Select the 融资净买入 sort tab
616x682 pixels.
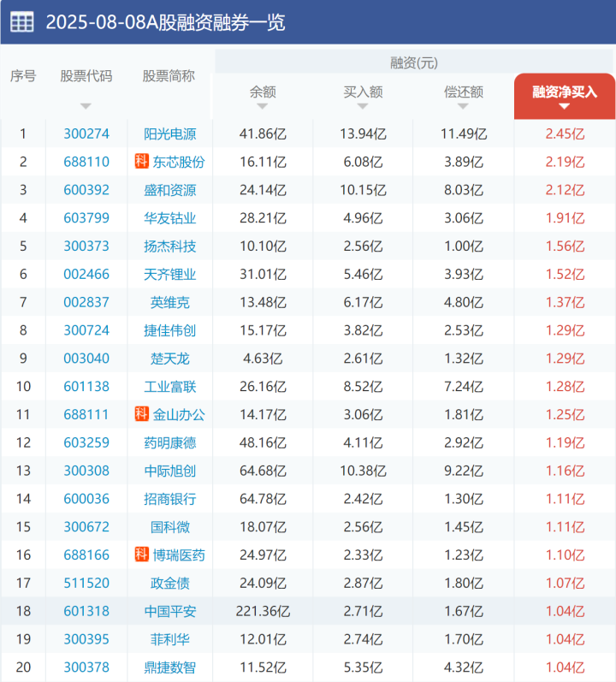[x=565, y=96]
